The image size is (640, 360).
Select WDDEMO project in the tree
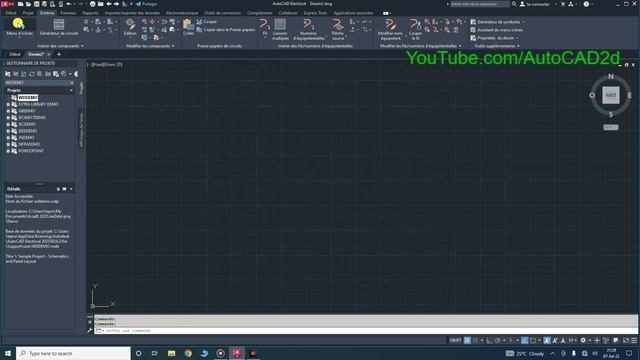[x=28, y=98]
